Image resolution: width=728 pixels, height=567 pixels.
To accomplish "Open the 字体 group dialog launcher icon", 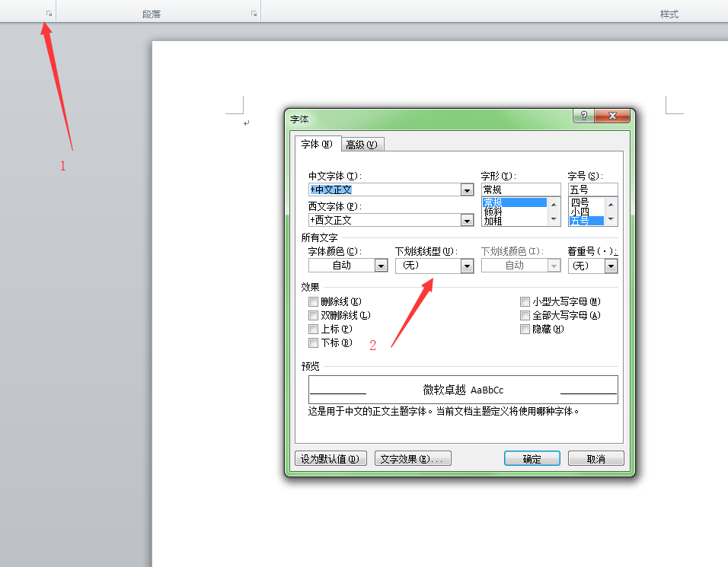I will (48, 11).
